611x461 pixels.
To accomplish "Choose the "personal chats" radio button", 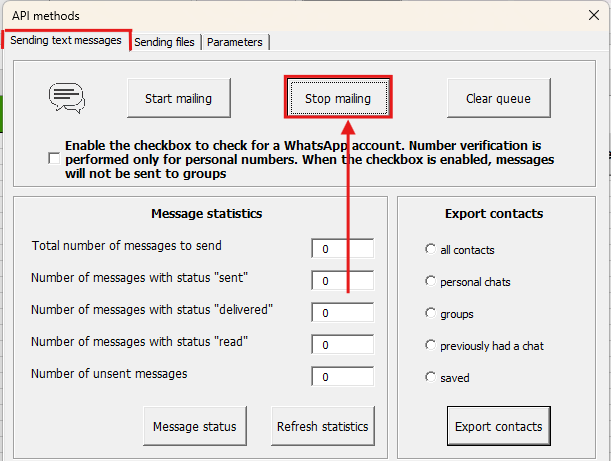I will [x=431, y=281].
